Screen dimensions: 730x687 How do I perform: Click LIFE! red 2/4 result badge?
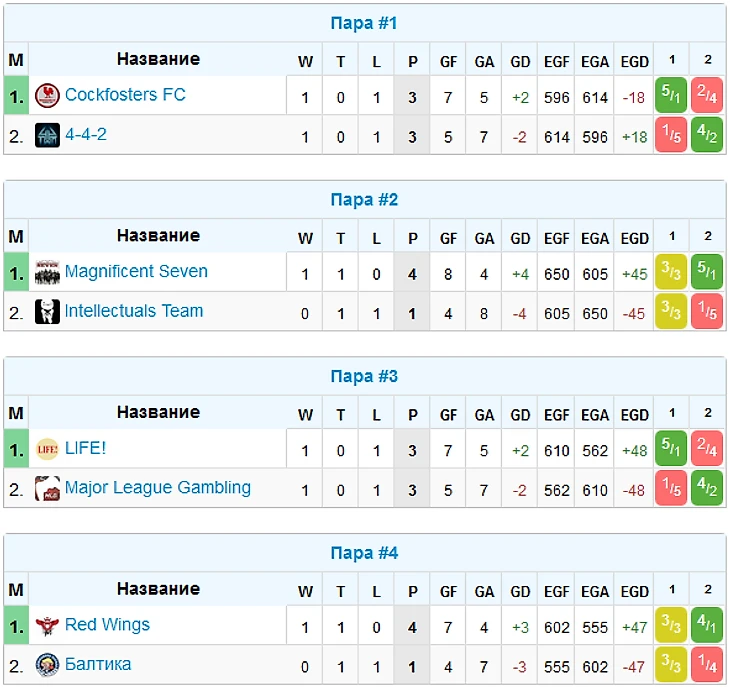click(707, 448)
